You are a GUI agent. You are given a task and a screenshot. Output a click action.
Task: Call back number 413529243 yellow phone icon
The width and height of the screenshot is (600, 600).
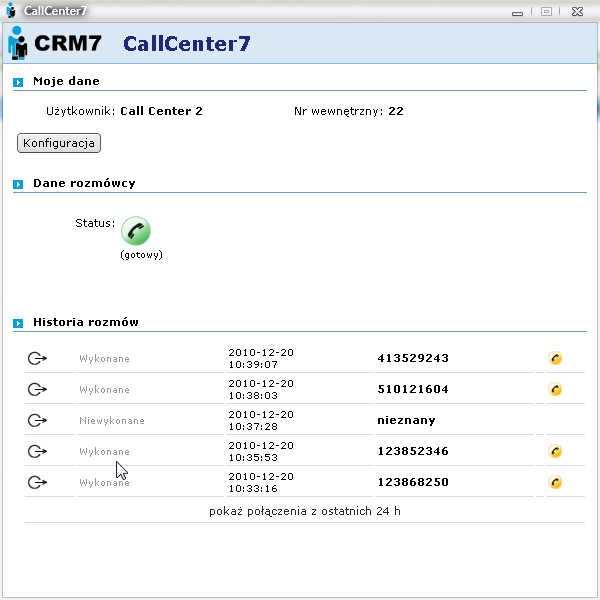click(555, 358)
